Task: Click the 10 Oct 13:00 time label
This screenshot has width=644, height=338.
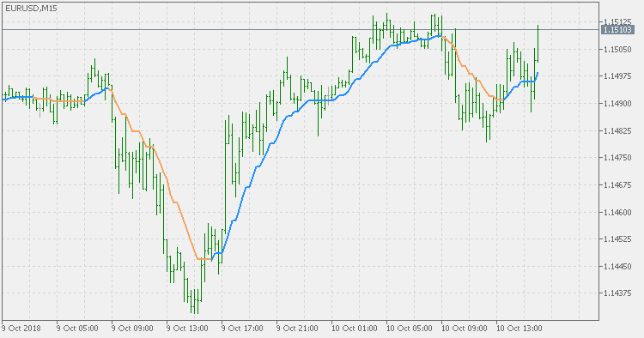Action: click(519, 329)
